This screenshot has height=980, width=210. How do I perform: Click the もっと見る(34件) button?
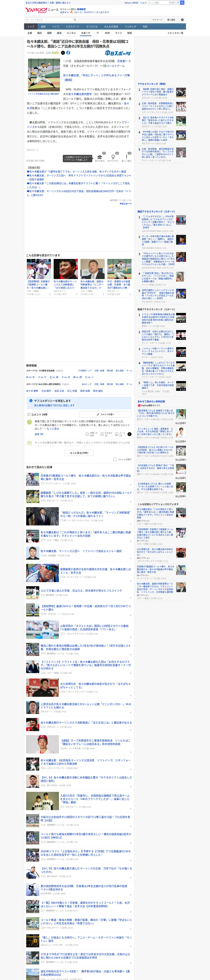[x=79, y=453]
